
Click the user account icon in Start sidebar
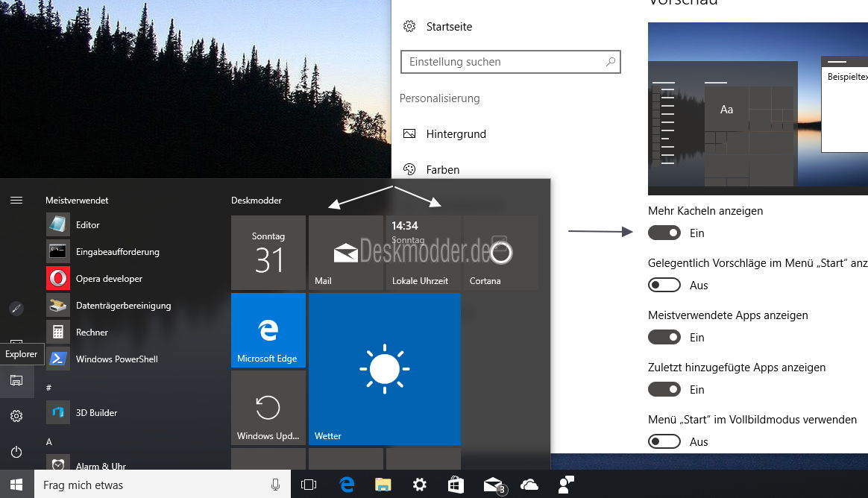pos(16,308)
